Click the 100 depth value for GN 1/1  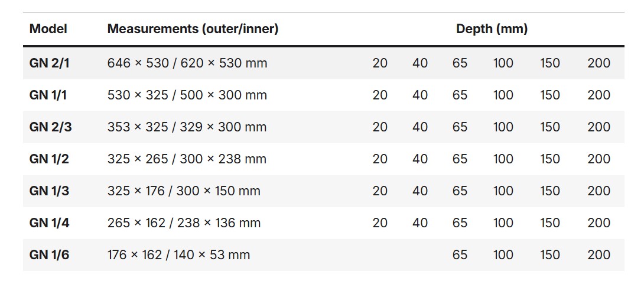[x=503, y=95]
